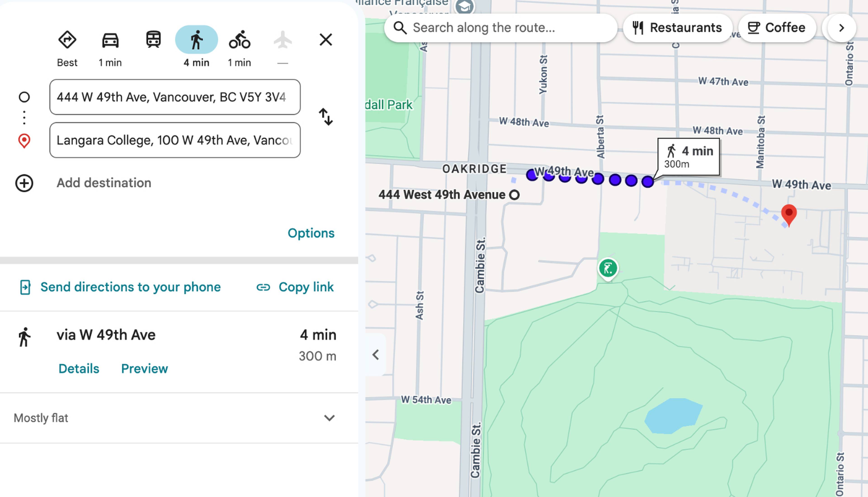The height and width of the screenshot is (497, 868).
Task: Select the Best travel mode icon
Action: click(x=67, y=40)
